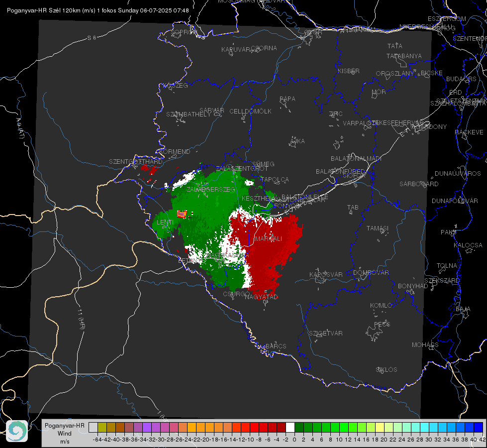Click the gray swatch left of -64
Screen dimensions: 487x448
[x=93, y=427]
